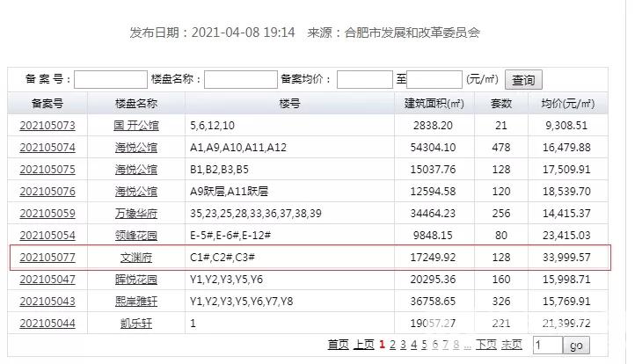Open 海悦公馆 link in row 202105076

click(136, 191)
